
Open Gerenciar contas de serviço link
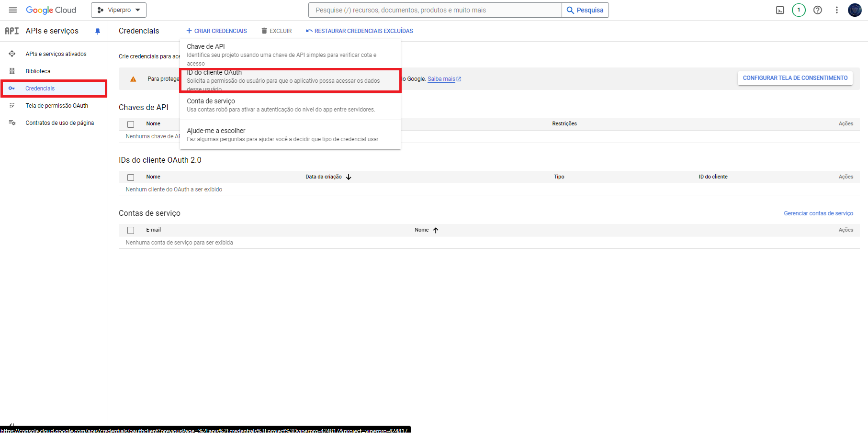tap(818, 213)
